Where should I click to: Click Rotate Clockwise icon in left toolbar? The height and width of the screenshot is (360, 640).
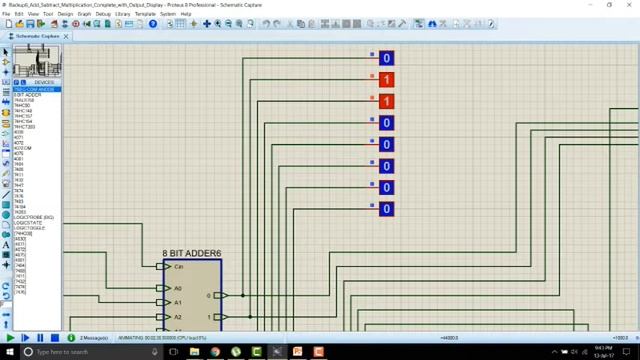click(x=6, y=286)
